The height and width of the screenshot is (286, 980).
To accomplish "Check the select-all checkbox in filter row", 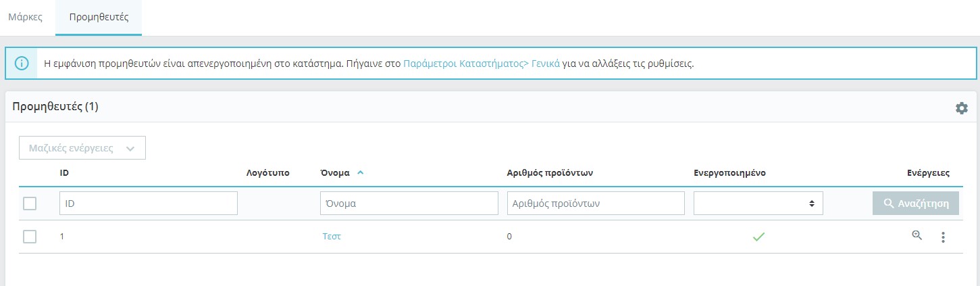I will [30, 204].
